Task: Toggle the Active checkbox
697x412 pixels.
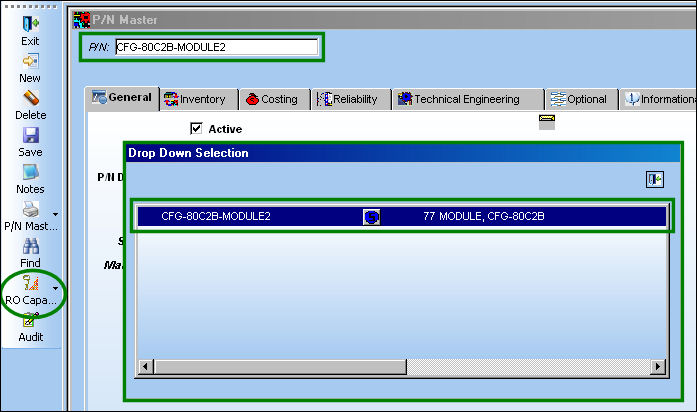Action: (x=196, y=128)
